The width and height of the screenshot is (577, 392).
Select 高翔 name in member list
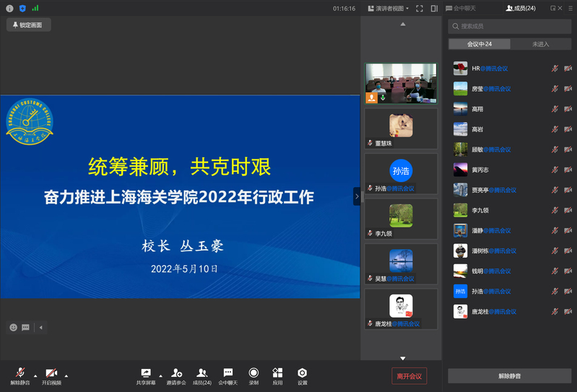[x=477, y=109]
